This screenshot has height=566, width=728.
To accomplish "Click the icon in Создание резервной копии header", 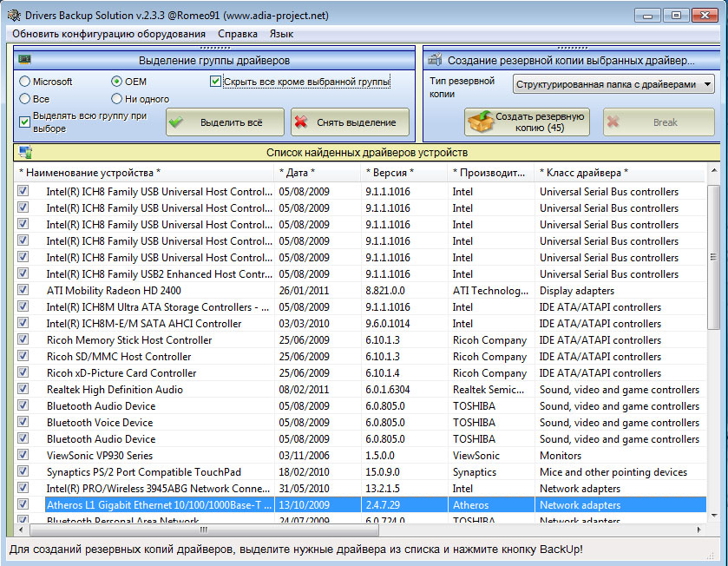I will (x=433, y=60).
